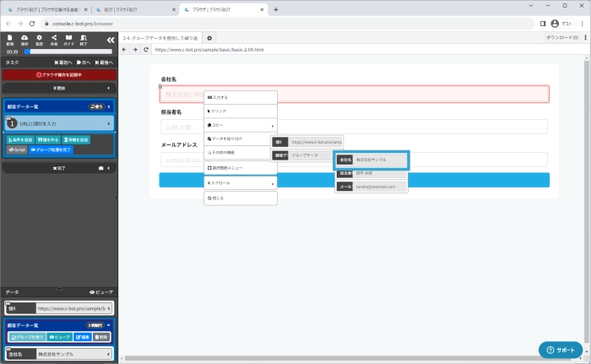
Task: Open 設定 settings gear icon
Action: point(40,39)
